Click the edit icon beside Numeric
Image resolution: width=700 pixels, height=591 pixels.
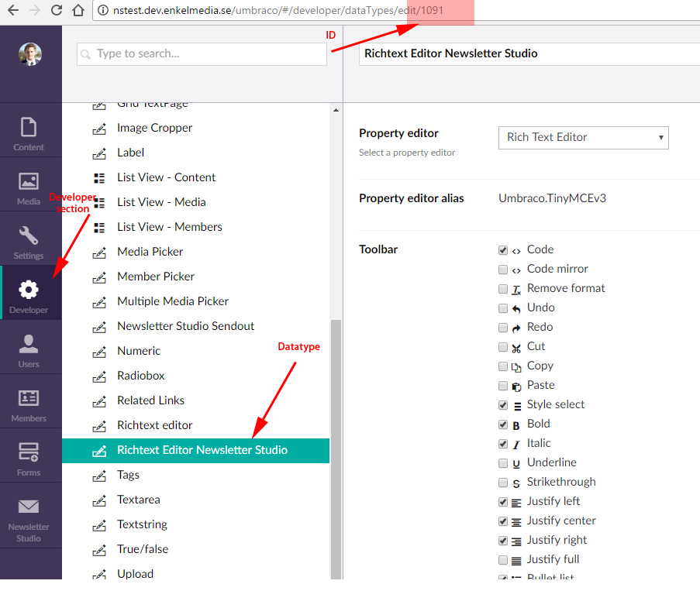[x=99, y=352]
